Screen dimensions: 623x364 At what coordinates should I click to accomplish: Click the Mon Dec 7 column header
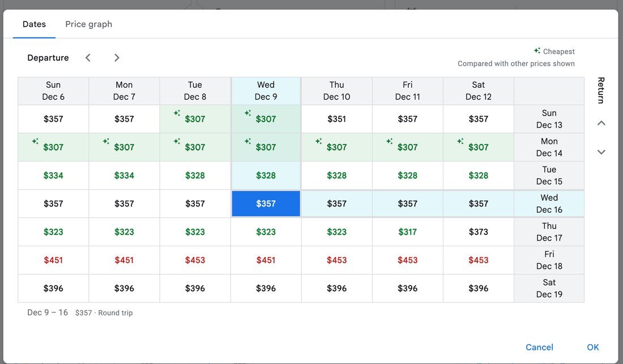(124, 91)
